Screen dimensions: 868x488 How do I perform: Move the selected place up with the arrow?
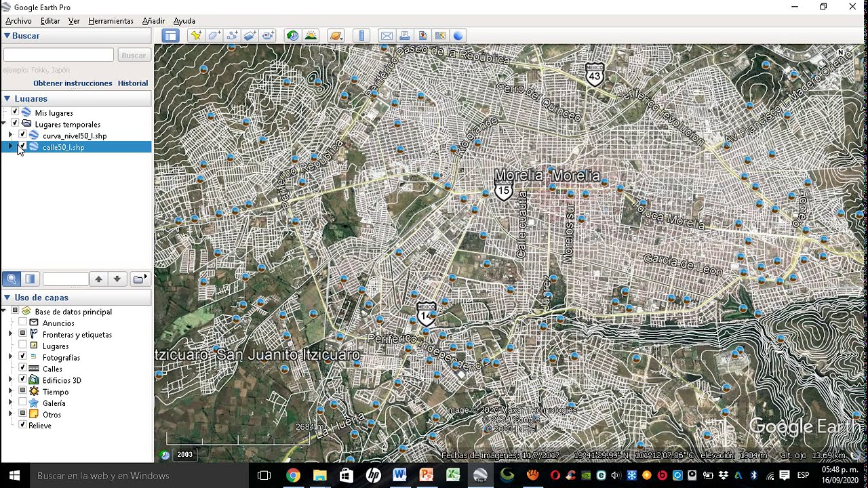98,279
